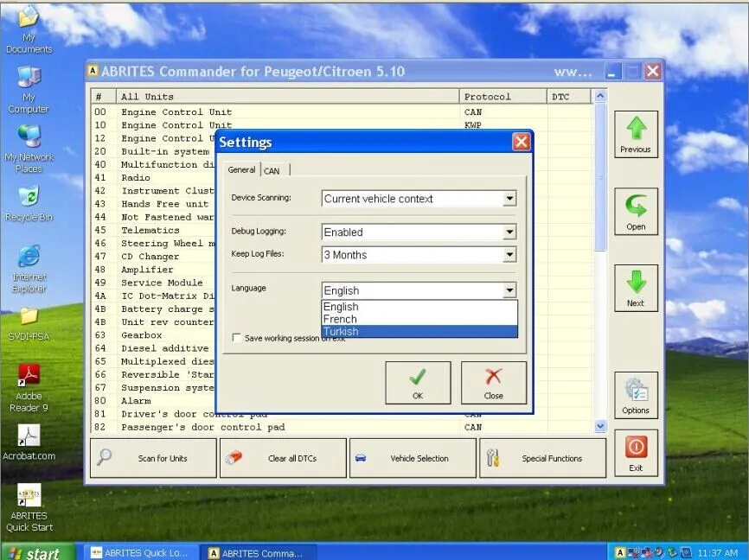
Task: Click the Next green arrow icon
Action: (636, 287)
